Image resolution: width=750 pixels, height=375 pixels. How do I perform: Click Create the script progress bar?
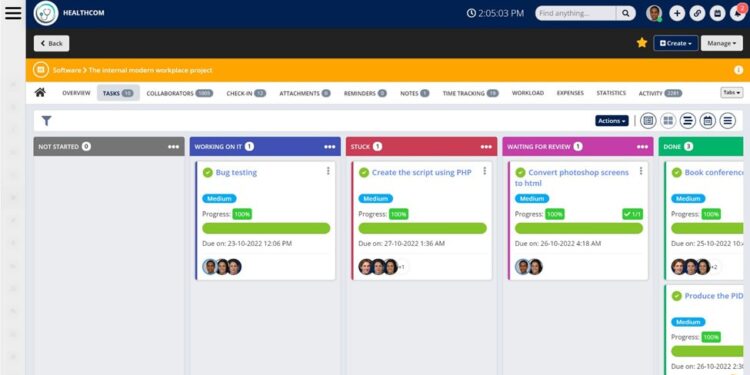point(422,228)
